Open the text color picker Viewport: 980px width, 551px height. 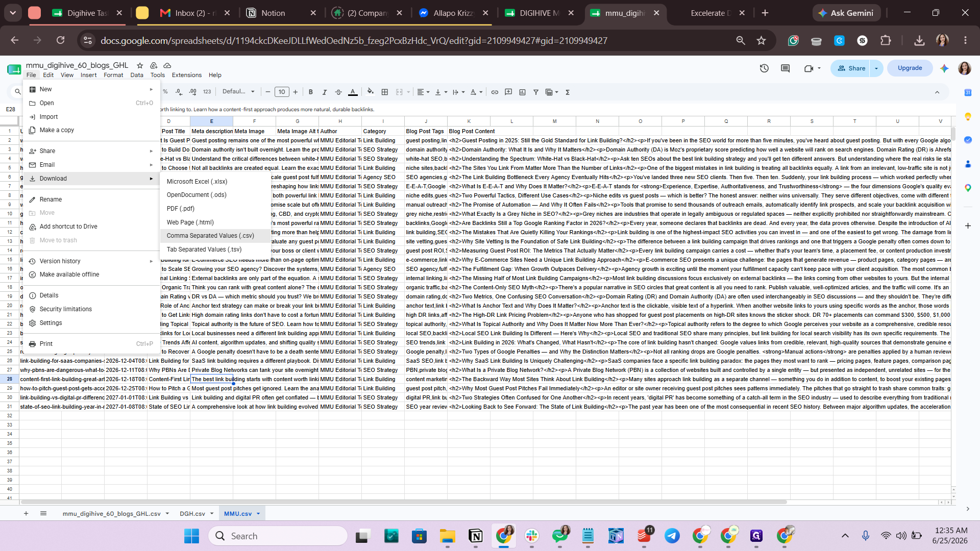click(353, 92)
